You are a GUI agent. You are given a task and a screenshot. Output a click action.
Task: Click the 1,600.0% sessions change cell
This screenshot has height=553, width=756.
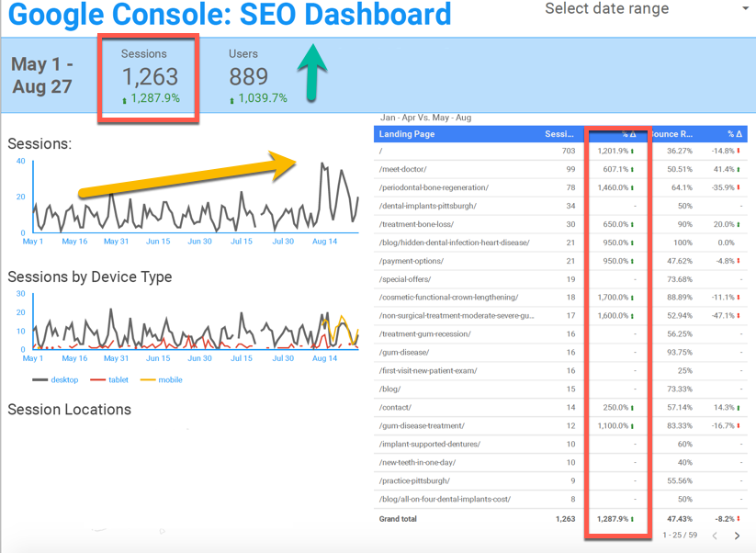click(615, 316)
